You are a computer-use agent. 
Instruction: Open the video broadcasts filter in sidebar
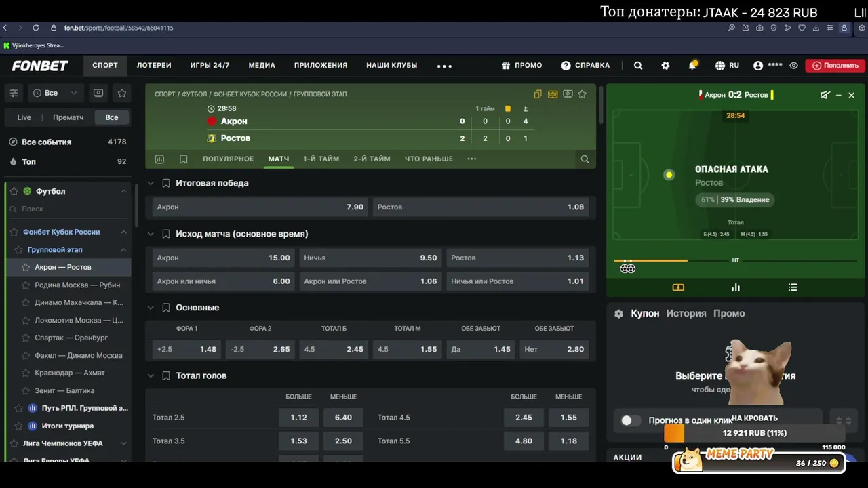pyautogui.click(x=98, y=93)
